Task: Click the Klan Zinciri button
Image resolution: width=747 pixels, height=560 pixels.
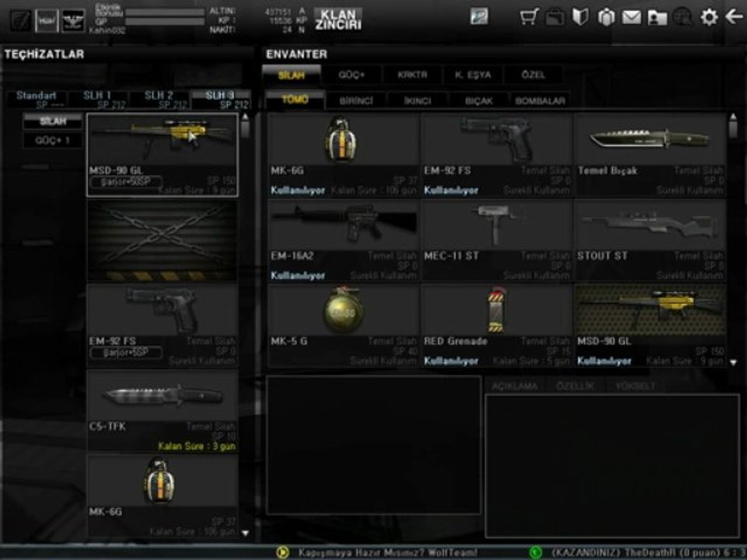Action: point(338,19)
